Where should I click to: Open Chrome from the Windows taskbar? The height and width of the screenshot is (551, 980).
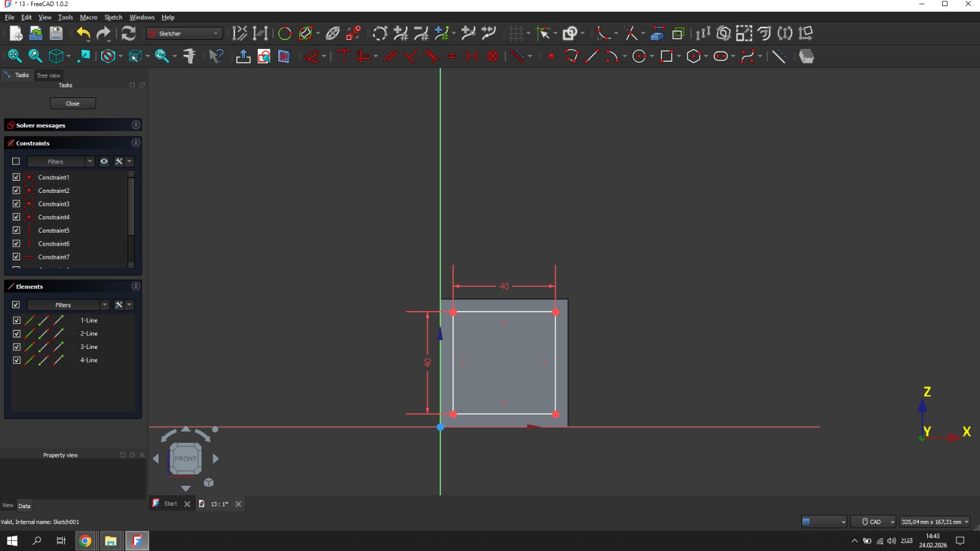click(x=85, y=541)
